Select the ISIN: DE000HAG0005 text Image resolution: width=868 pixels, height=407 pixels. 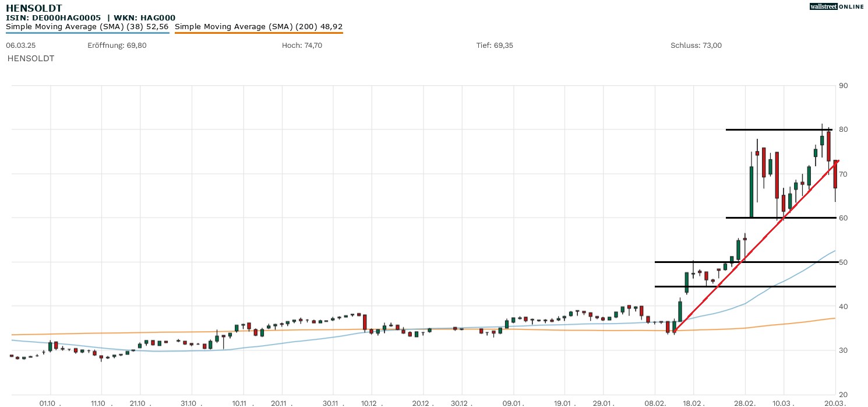coord(53,18)
